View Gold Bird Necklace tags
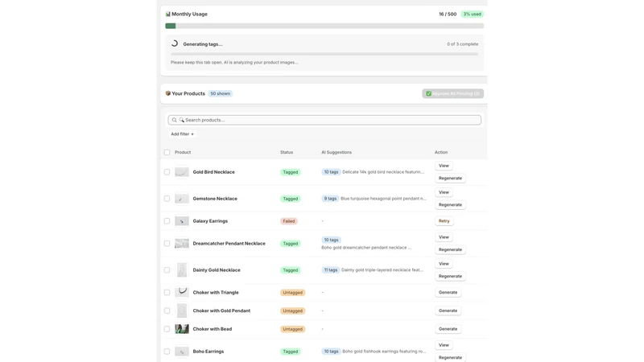 (444, 166)
